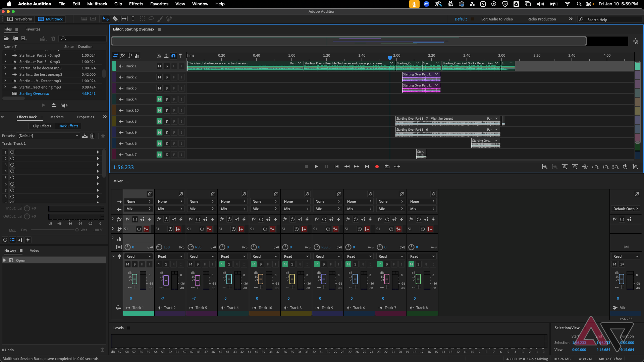
Task: Select the Move tool in toolbar
Action: (106, 19)
